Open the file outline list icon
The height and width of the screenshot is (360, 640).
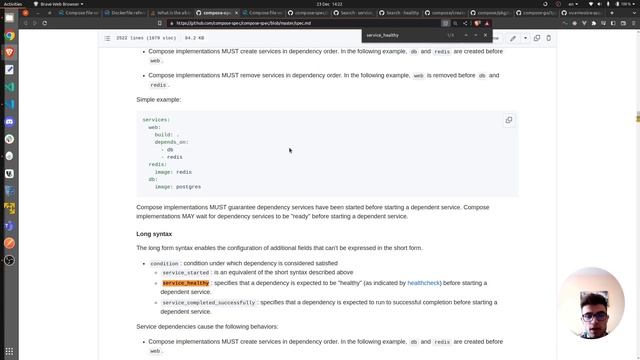(x=107, y=38)
